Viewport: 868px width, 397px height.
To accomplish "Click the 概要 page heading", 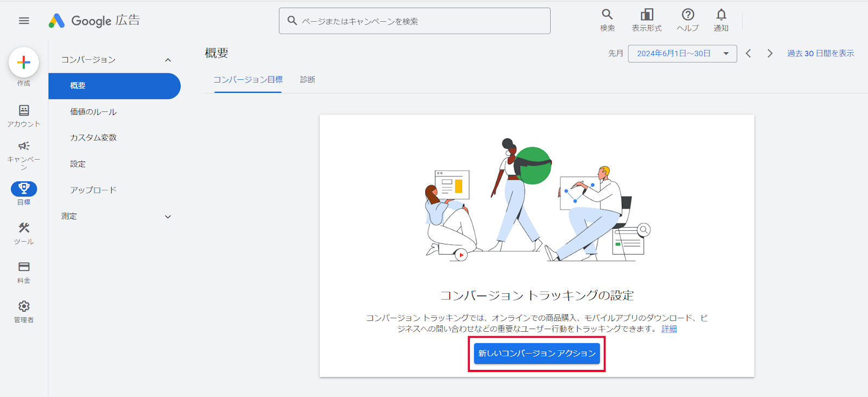I will (217, 53).
